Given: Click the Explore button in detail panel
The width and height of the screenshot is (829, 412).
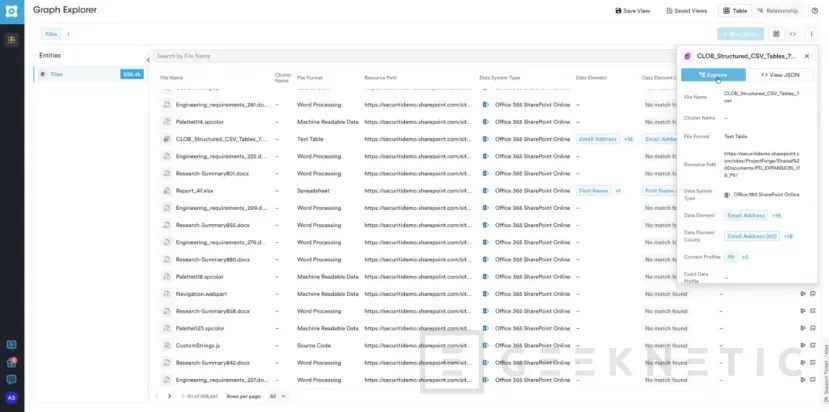Looking at the screenshot, I should [713, 75].
